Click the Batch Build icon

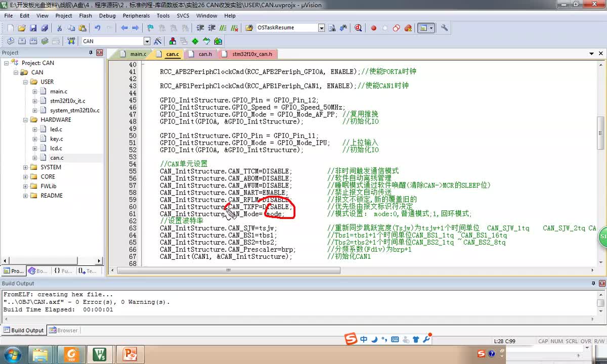click(x=45, y=41)
